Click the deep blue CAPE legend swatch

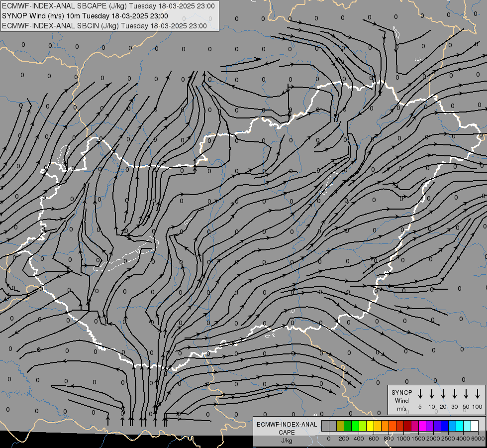[x=444, y=426]
